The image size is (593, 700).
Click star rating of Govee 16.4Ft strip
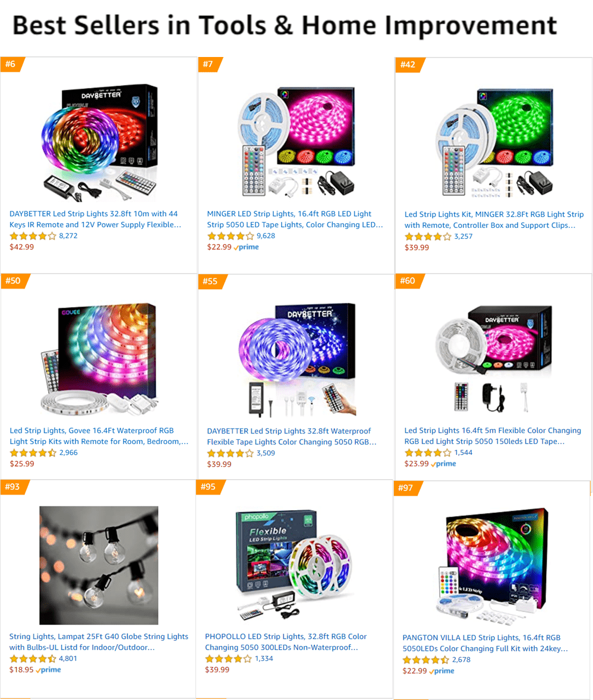point(33,452)
